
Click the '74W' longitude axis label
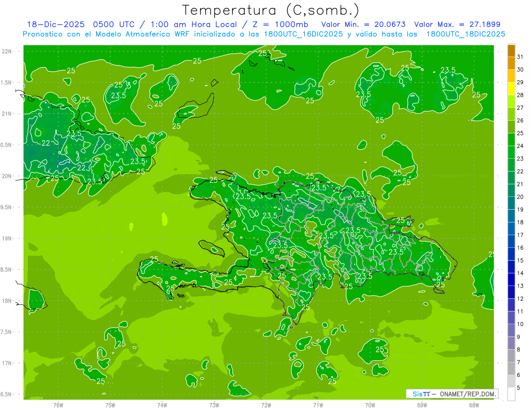162,405
